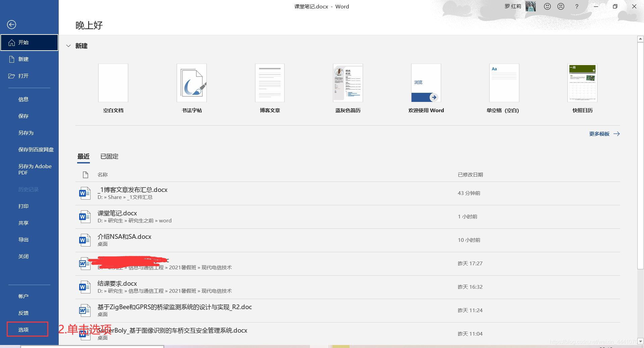
Task: Click the frowning face feedback icon
Action: tap(561, 6)
